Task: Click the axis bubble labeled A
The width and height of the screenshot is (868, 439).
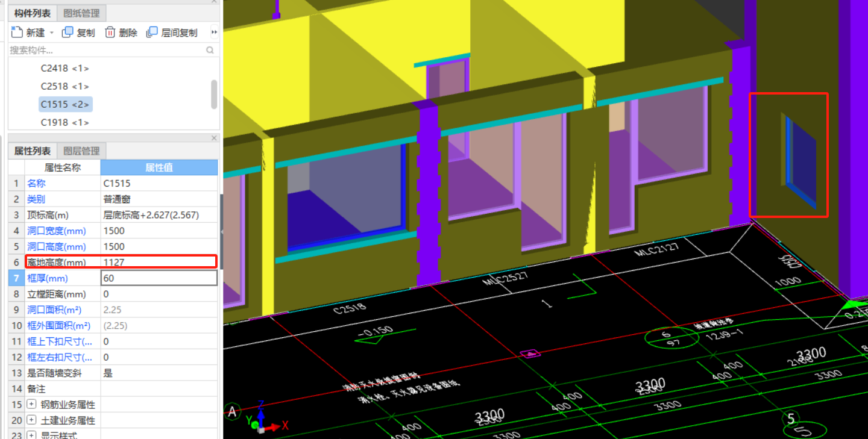Action: pos(233,412)
